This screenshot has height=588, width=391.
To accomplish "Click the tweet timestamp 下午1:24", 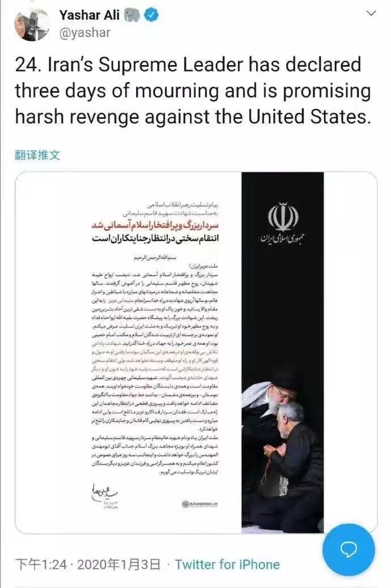I will [x=41, y=564].
